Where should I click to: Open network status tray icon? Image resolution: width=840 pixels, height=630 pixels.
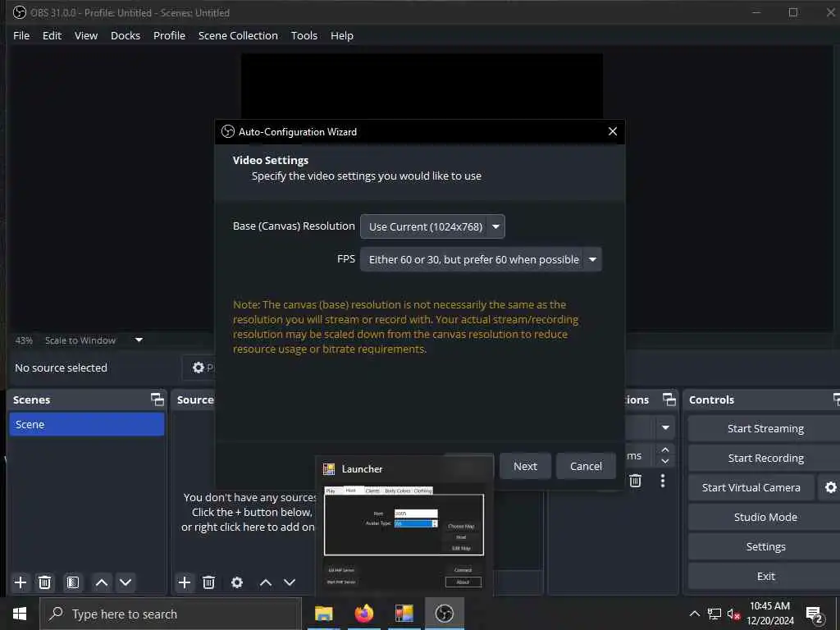point(714,614)
